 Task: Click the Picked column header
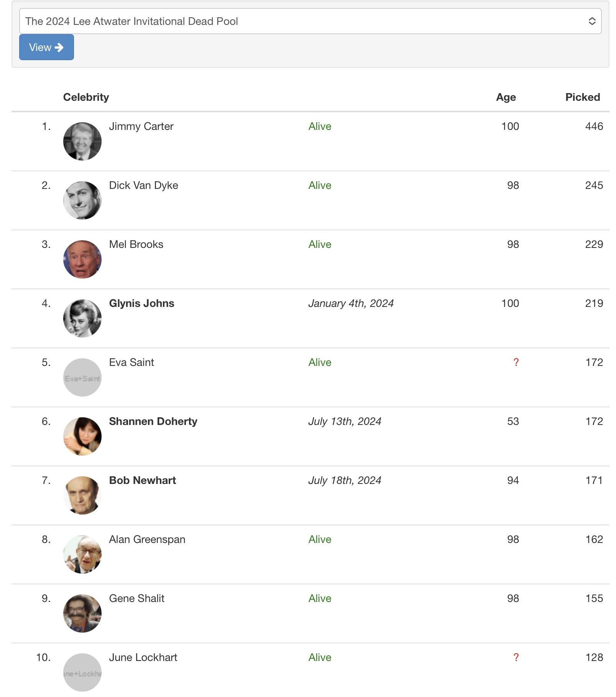[582, 97]
